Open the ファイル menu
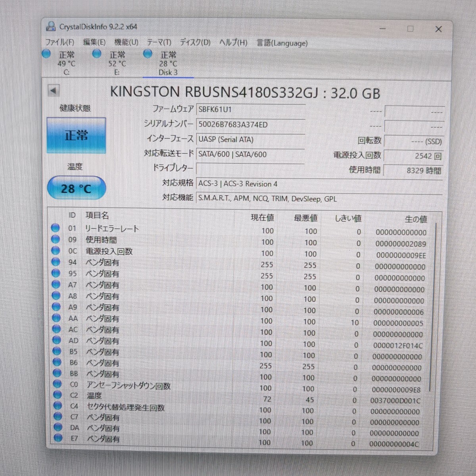Screen dimensions: 476x476 60,42
